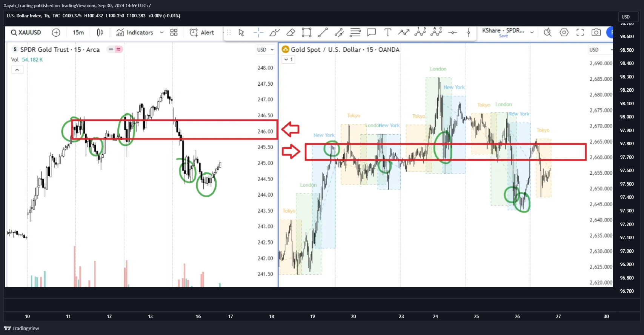This screenshot has width=644, height=335.
Task: Click U.S. Dollar Index header title
Action: (x=24, y=16)
